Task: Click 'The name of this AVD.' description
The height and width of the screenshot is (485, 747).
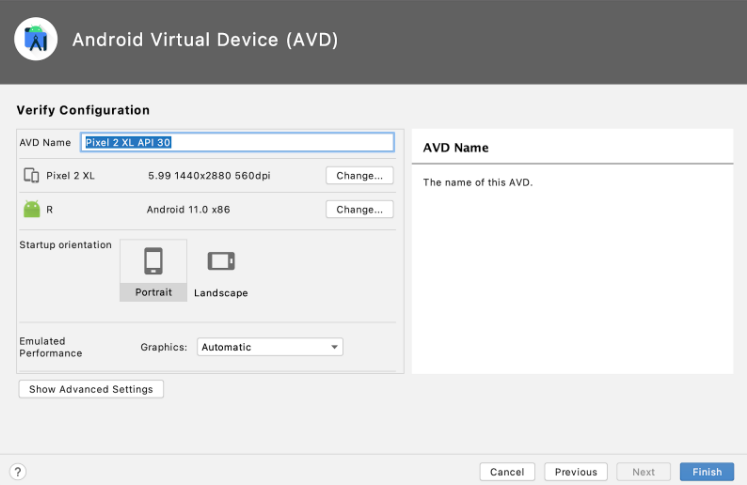Action: [x=478, y=182]
